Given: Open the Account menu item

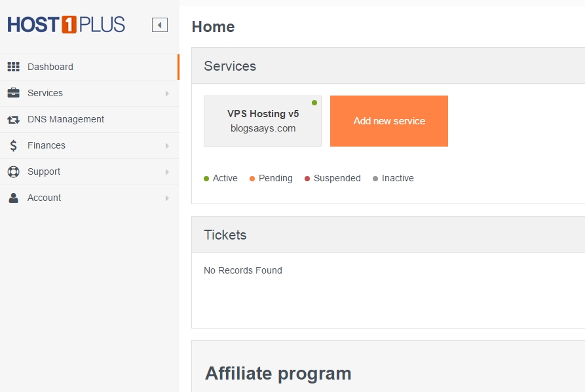Looking at the screenshot, I should (x=90, y=198).
